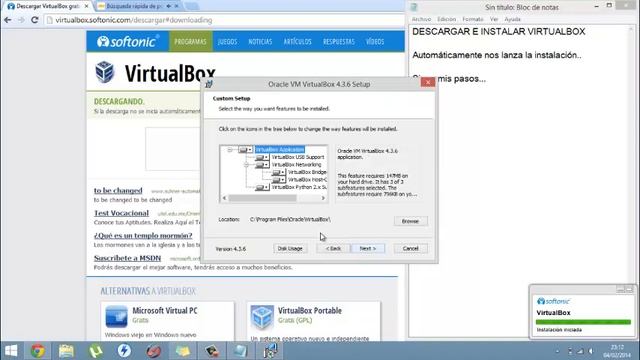The image size is (640, 360).
Task: Open the VirtualBox installer taskbar icon
Action: pos(270,351)
